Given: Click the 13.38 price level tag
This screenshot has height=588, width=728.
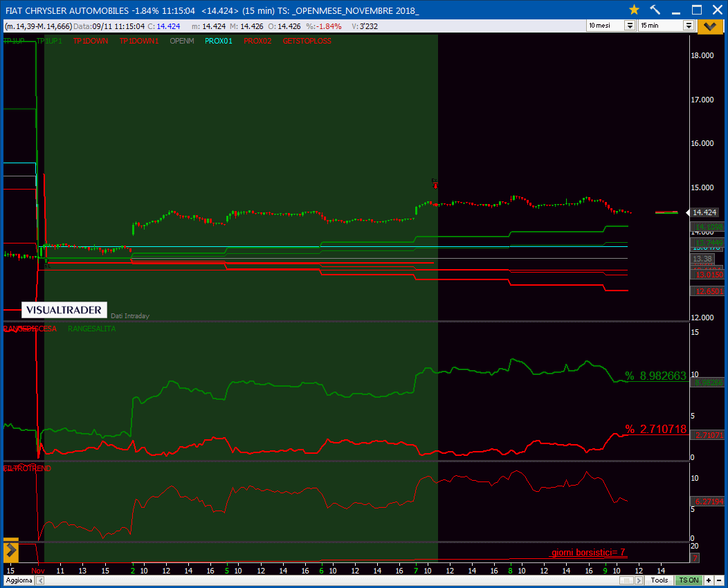Looking at the screenshot, I should 702,259.
